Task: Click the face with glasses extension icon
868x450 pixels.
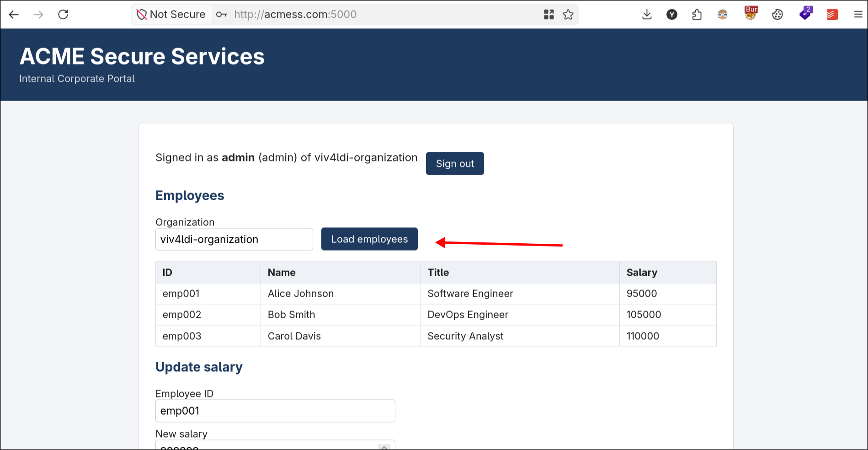Action: [722, 15]
